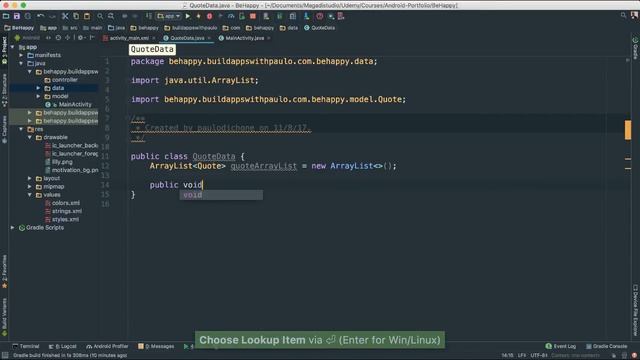Select strings.xml in values folder
Image resolution: width=640 pixels, height=360 pixels.
tap(67, 211)
